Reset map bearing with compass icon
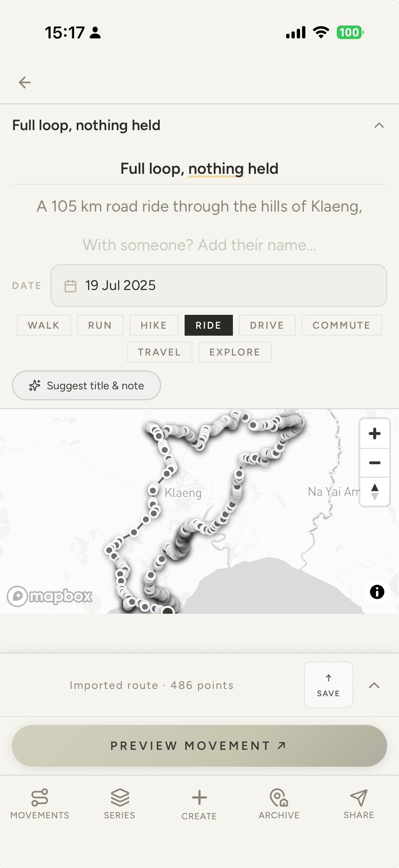This screenshot has width=399, height=868. [375, 492]
